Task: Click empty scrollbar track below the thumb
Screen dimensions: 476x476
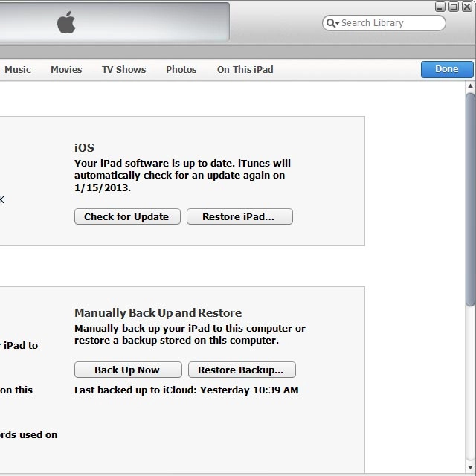Action: pyautogui.click(x=470, y=387)
